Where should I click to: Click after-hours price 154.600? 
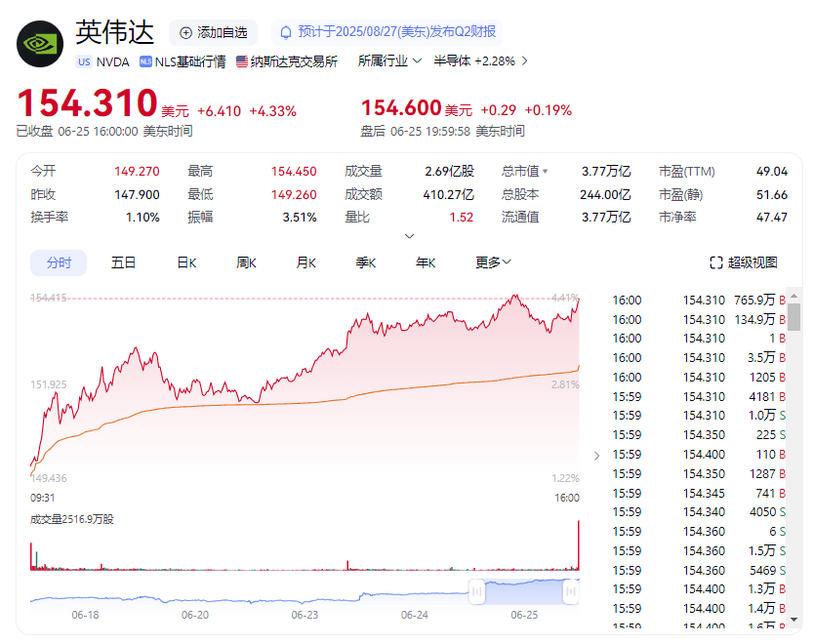(x=401, y=108)
